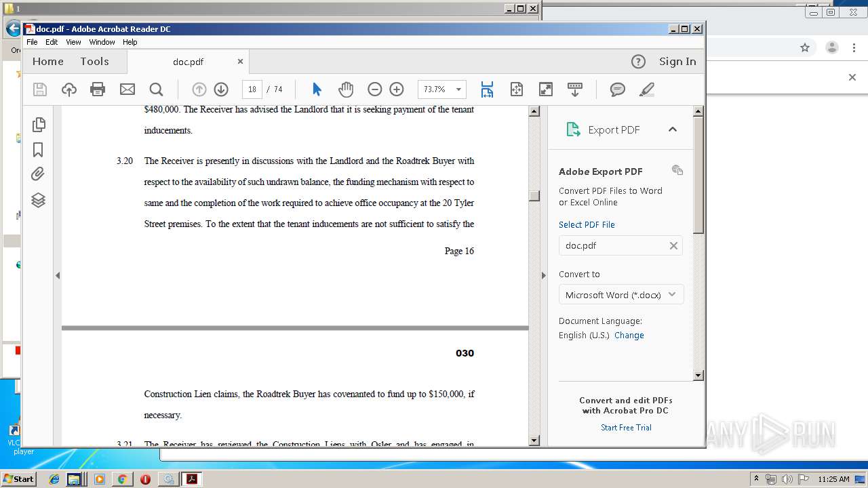Open the read mode keyboard icon

click(x=575, y=89)
